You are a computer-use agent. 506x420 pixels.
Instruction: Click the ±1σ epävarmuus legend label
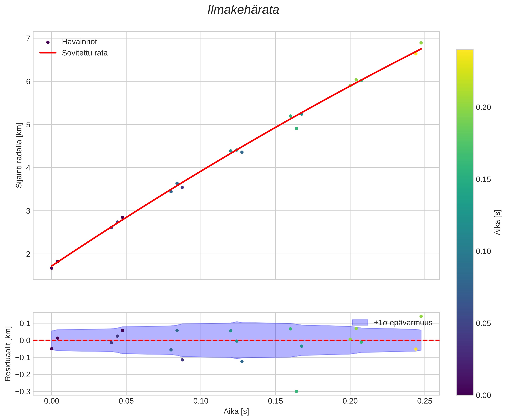pyautogui.click(x=403, y=323)
